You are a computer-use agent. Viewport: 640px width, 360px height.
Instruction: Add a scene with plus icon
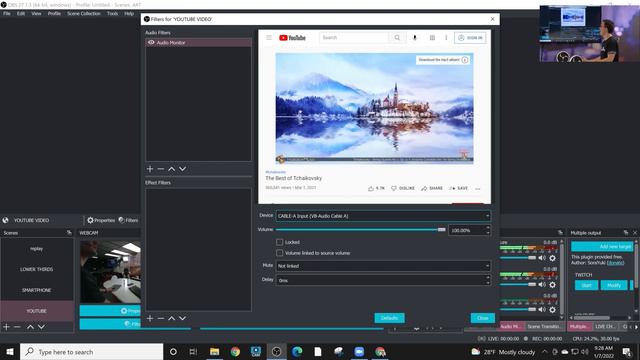pyautogui.click(x=6, y=327)
